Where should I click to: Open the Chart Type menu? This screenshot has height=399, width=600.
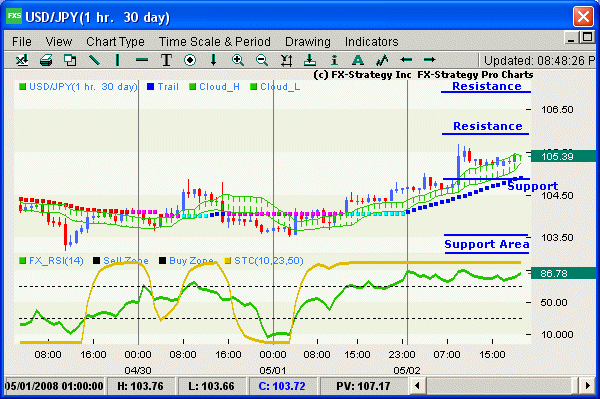pyautogui.click(x=115, y=42)
